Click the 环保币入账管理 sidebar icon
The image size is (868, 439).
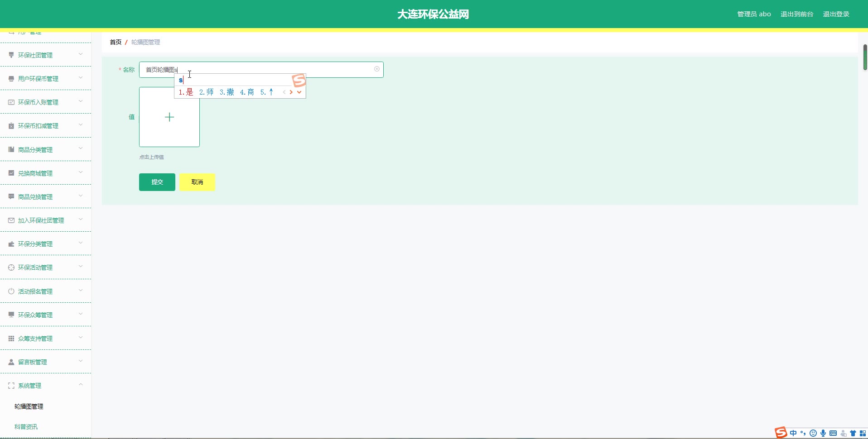[x=11, y=102]
